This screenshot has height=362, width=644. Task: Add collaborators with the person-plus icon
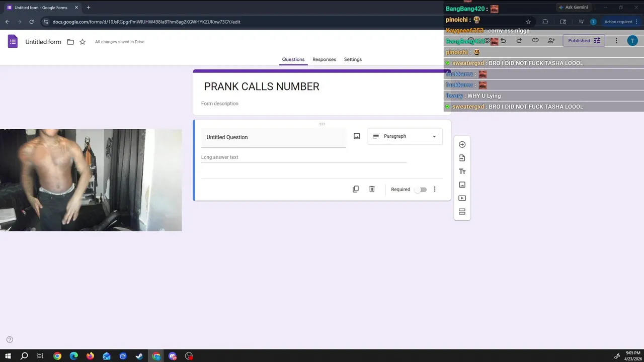pyautogui.click(x=551, y=41)
